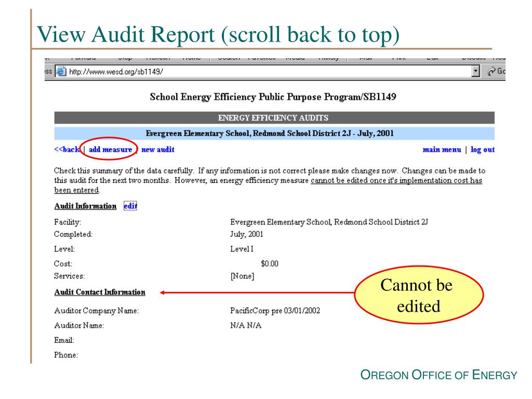
Task: Click the log out link
Action: [483, 150]
